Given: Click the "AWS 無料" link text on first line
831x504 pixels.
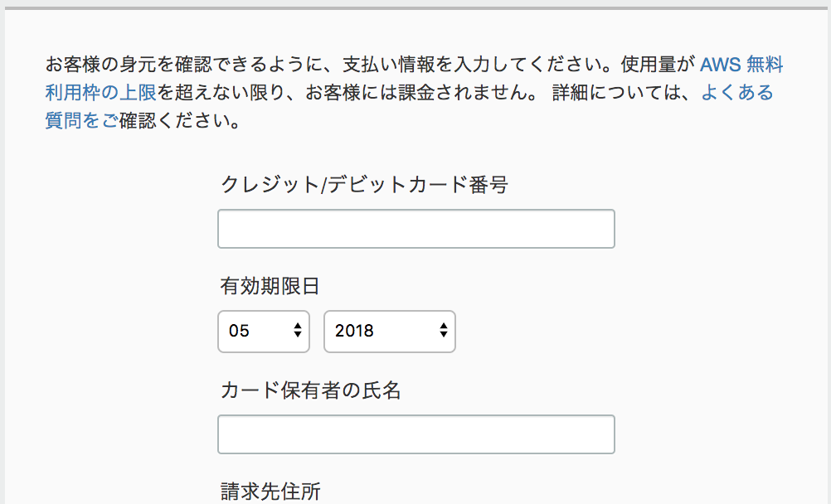Looking at the screenshot, I should coord(741,65).
